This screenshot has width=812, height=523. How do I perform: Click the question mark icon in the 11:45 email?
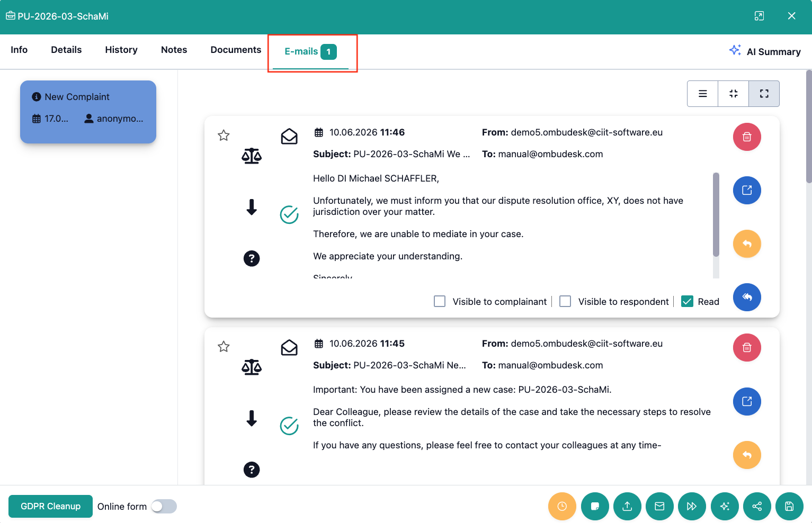[252, 470]
